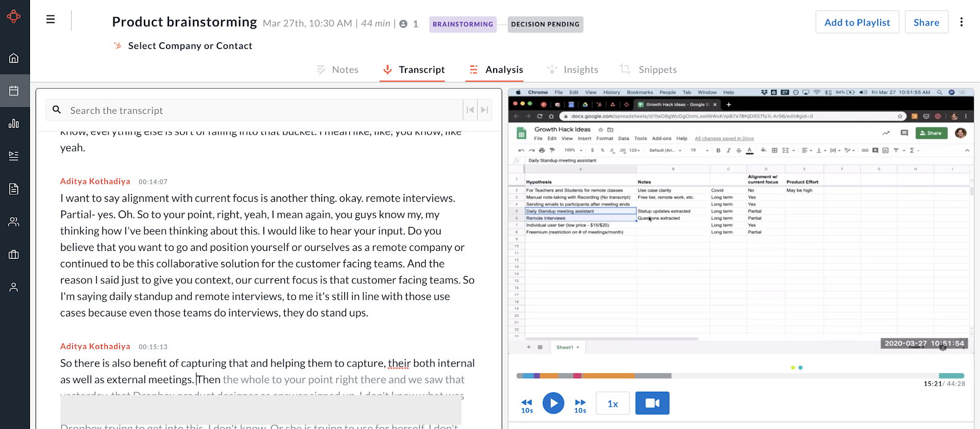Click the BRAINSTORMING tag
This screenshot has width=980, height=429.
click(x=463, y=24)
